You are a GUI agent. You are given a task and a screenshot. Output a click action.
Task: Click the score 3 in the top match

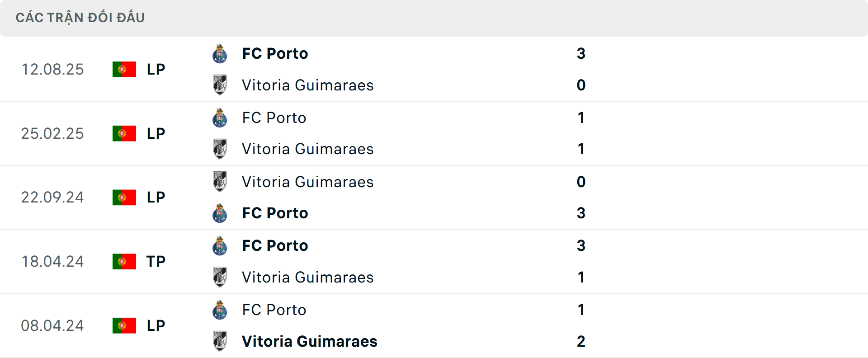coord(581,53)
